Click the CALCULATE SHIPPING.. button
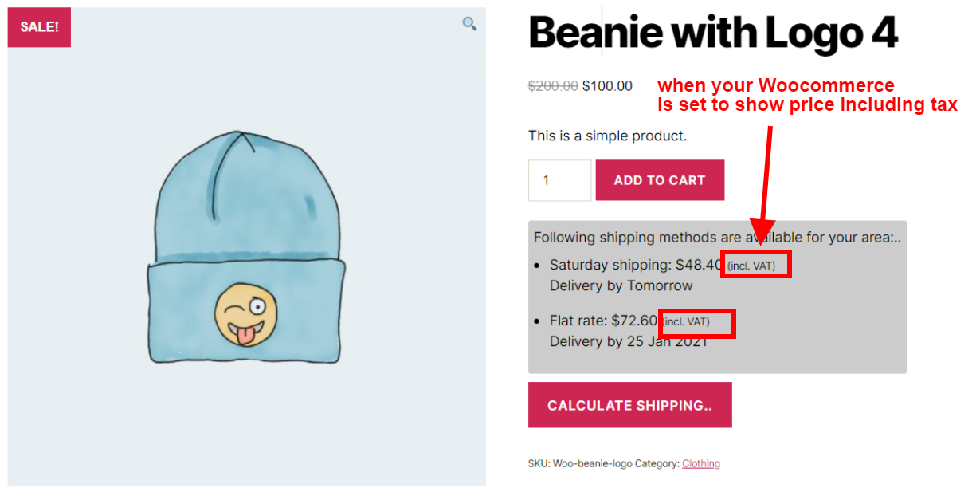This screenshot has height=496, width=980. tap(629, 405)
